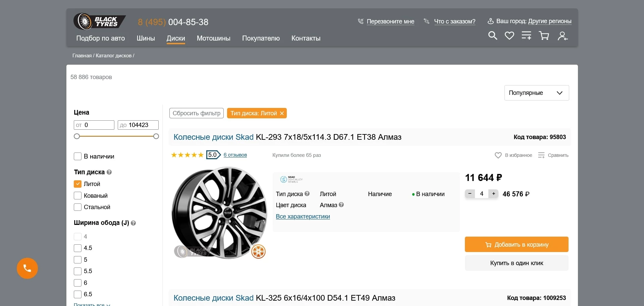Add KL-293 wheels to favorites via heart icon
644x306 pixels.
click(x=498, y=155)
